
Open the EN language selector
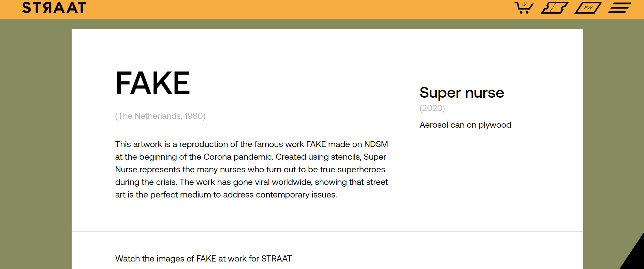588,7
